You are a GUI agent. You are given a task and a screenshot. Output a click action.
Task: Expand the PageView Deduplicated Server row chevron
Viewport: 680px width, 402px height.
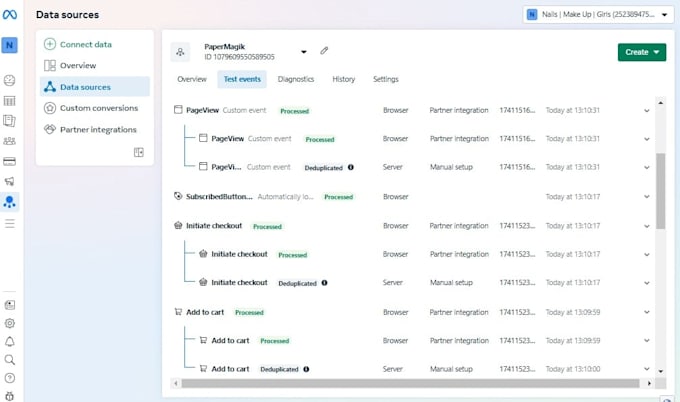(x=647, y=167)
